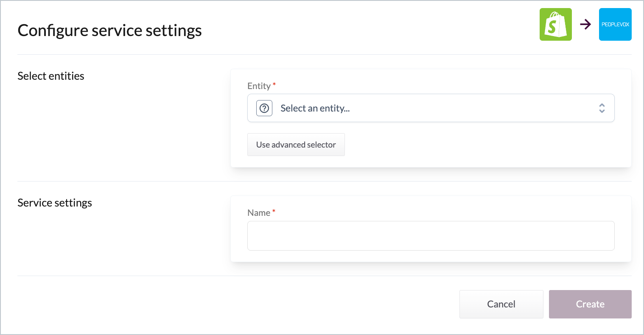Click the Use advanced selector button
The height and width of the screenshot is (335, 644).
(x=296, y=145)
